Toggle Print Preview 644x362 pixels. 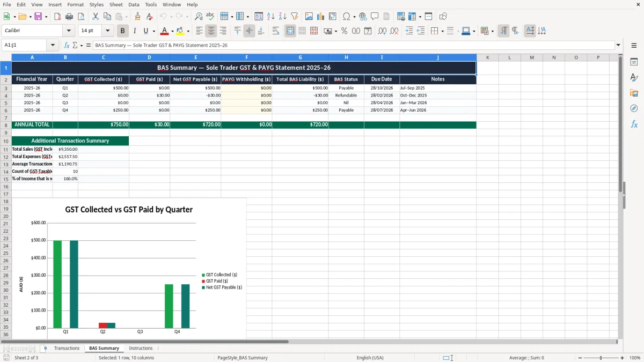(x=80, y=16)
